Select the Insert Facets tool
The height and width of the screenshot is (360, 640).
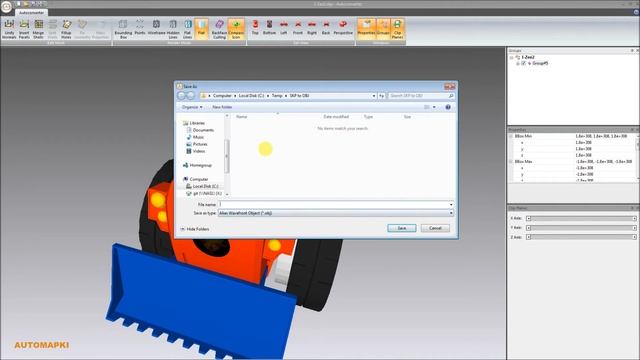(x=24, y=29)
